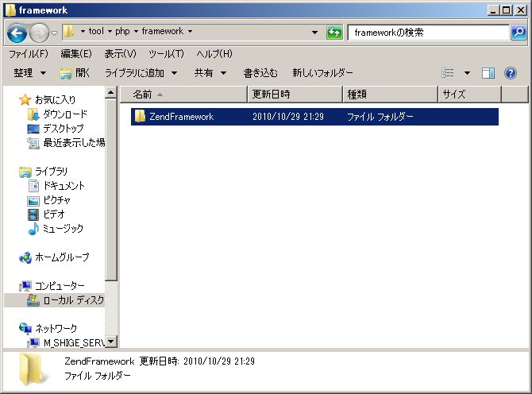Toggle the preview pane icon
This screenshot has width=532, height=394.
tap(488, 73)
